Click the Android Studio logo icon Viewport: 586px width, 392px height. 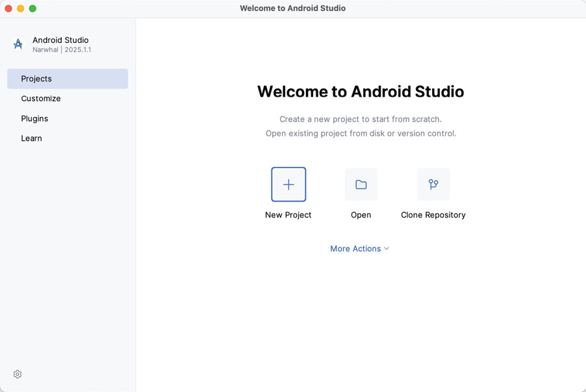tap(18, 44)
